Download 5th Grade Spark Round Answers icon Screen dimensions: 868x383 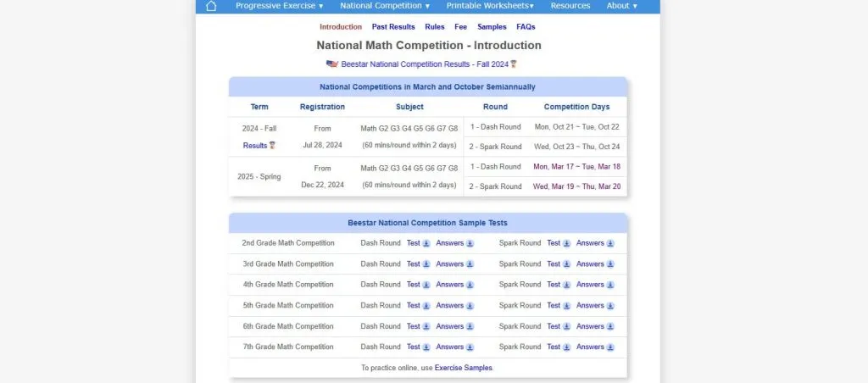[610, 306]
